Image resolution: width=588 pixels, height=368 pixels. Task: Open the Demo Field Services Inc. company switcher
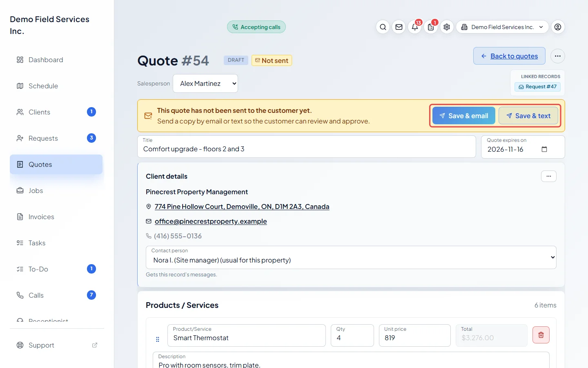(502, 27)
